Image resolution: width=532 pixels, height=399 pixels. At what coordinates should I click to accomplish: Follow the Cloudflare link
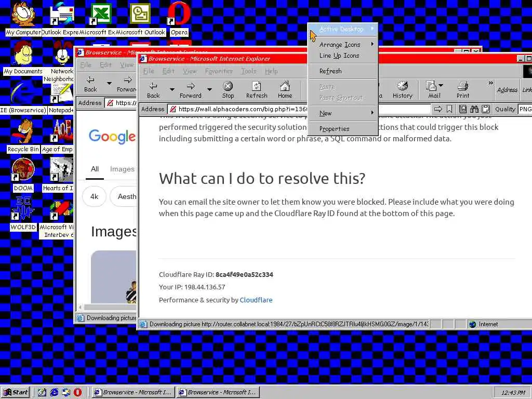[x=256, y=300]
